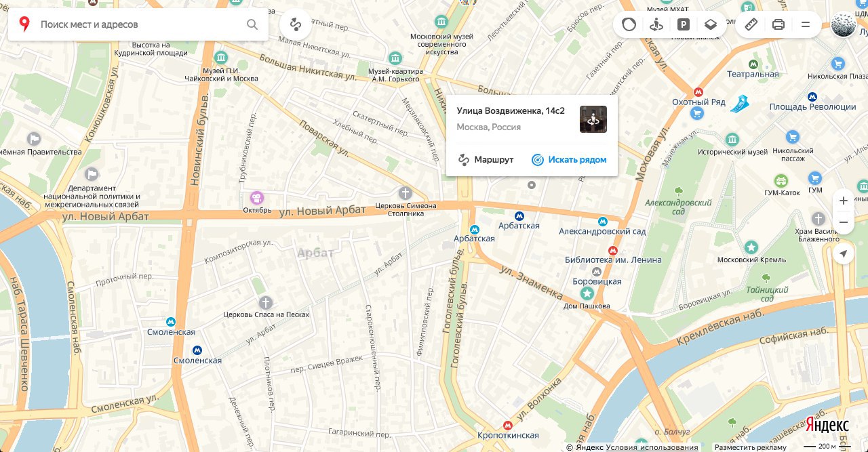The height and width of the screenshot is (452, 868).
Task: Toggle street panoramas mode
Action: pyautogui.click(x=656, y=25)
